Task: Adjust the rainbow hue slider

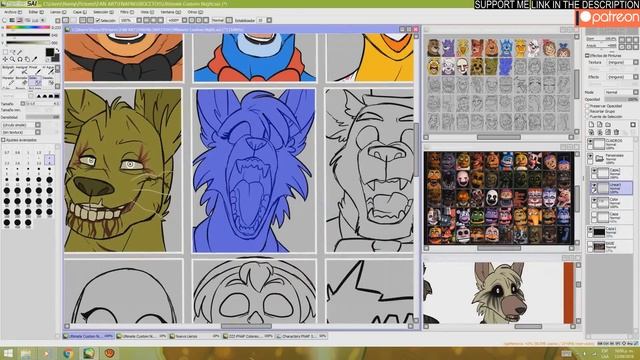Action: (x=28, y=27)
